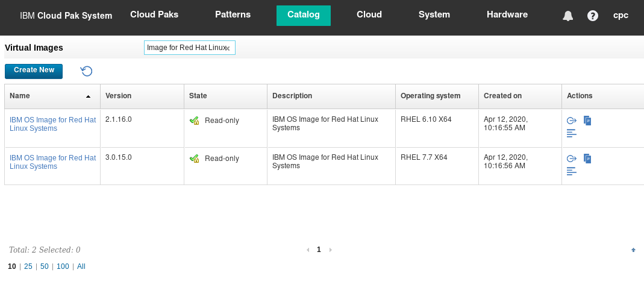
Task: Go to the next page arrow
Action: tap(331, 250)
